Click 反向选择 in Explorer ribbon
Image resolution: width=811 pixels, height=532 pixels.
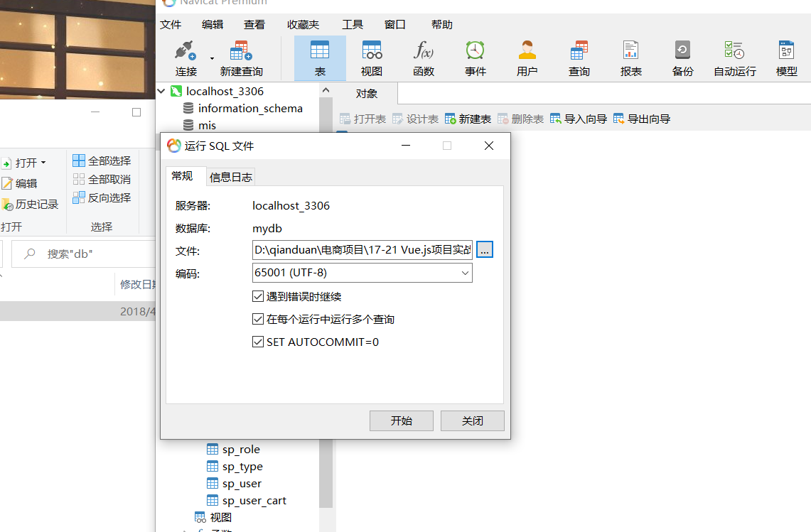[x=102, y=197]
